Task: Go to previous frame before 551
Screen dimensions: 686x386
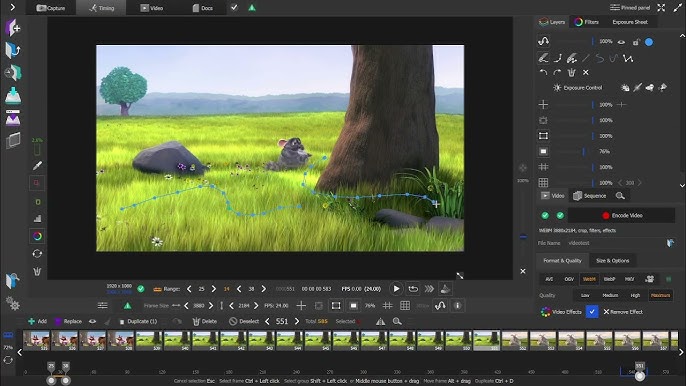Action: coord(267,321)
